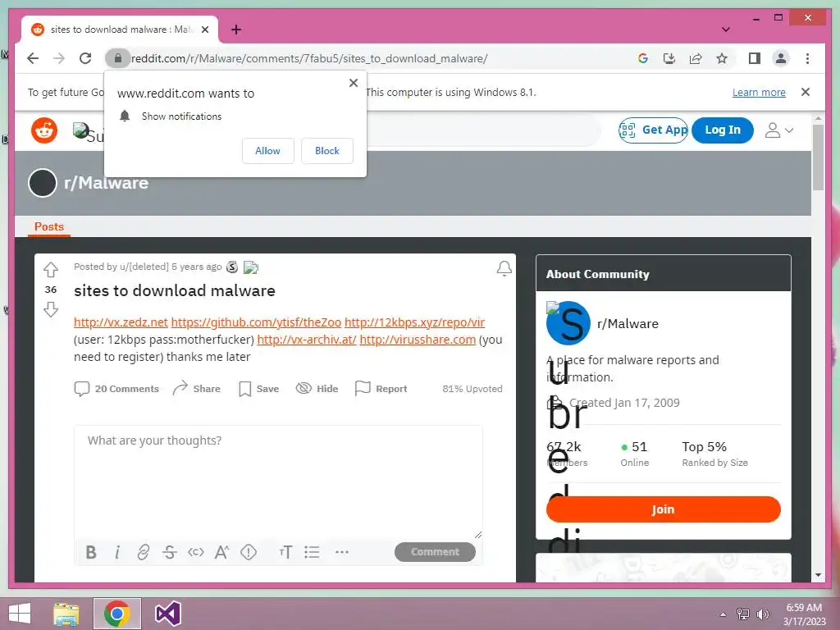Click the page scrollbar down arrow

pos(818,575)
